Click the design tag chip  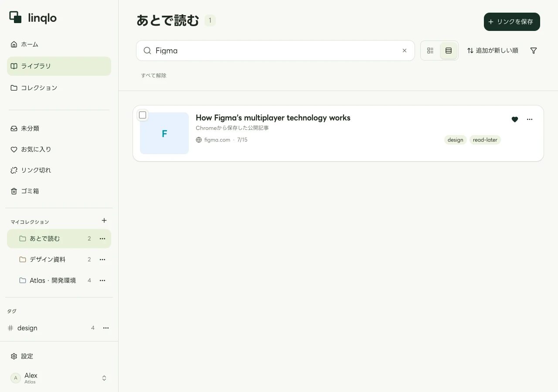pos(456,140)
